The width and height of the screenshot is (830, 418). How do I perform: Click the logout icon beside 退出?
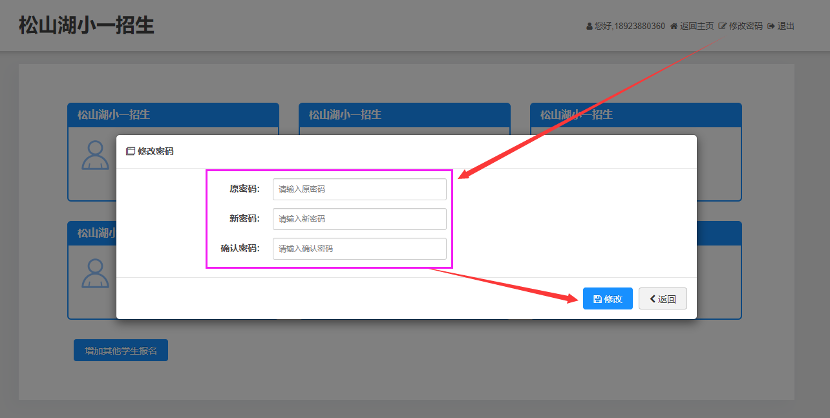click(x=771, y=26)
